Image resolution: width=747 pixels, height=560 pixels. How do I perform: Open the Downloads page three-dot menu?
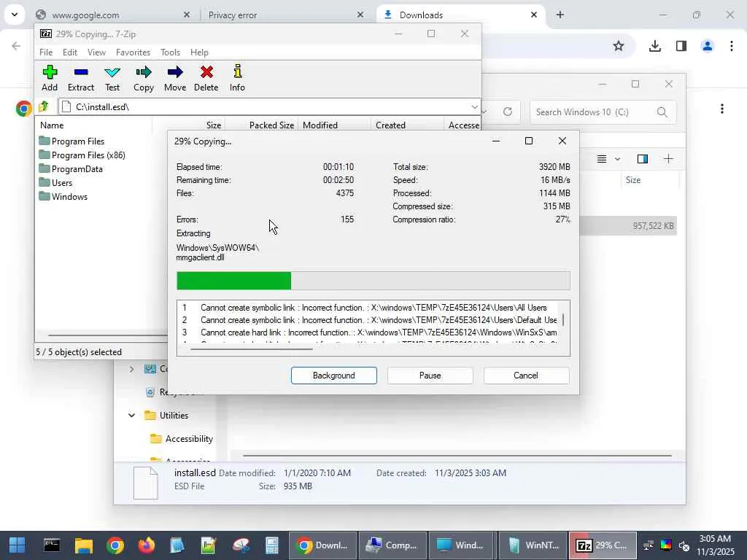click(x=722, y=109)
